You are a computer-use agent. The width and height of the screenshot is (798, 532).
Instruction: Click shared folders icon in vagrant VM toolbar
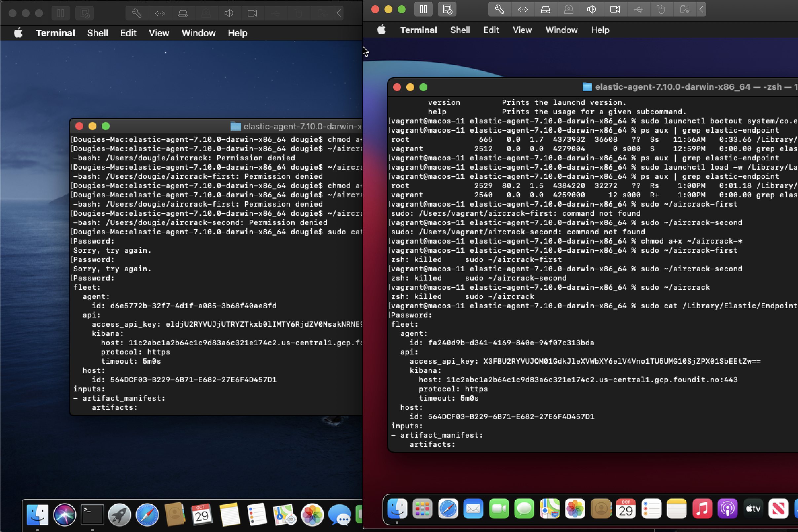(685, 9)
